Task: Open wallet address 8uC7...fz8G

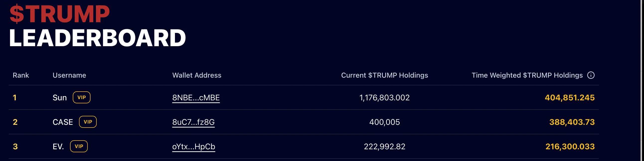Action: 194,122
